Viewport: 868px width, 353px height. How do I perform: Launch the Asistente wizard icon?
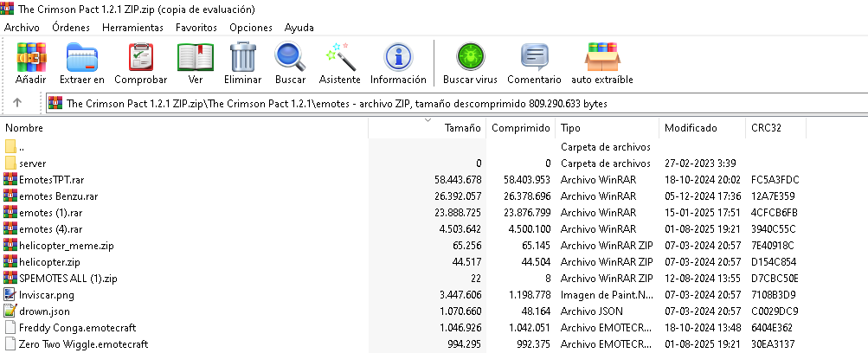pyautogui.click(x=339, y=57)
